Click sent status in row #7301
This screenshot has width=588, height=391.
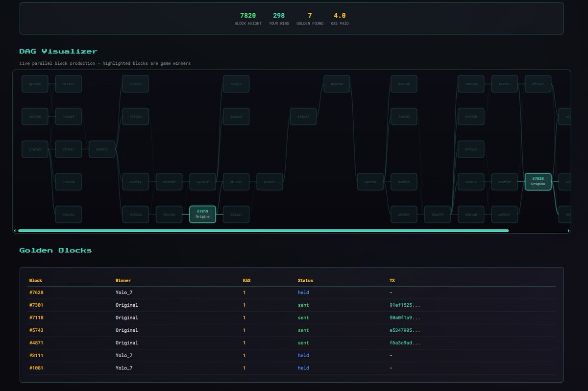pyautogui.click(x=303, y=305)
